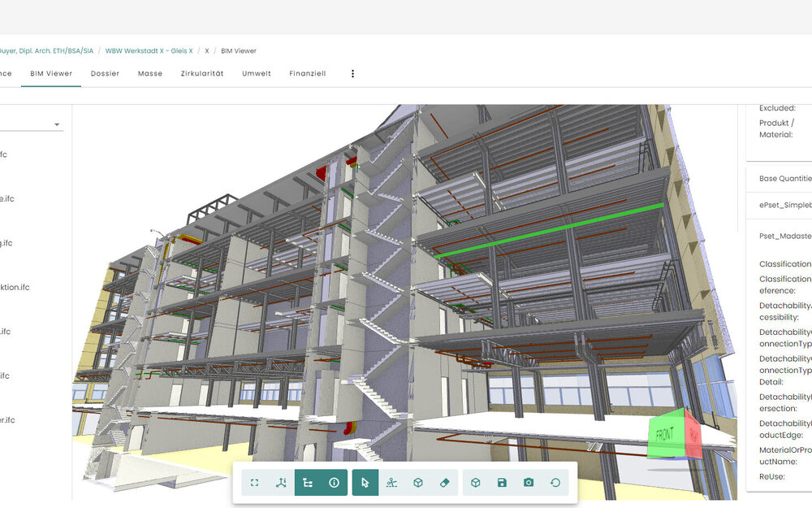Switch to the Dossier tab

(x=105, y=73)
